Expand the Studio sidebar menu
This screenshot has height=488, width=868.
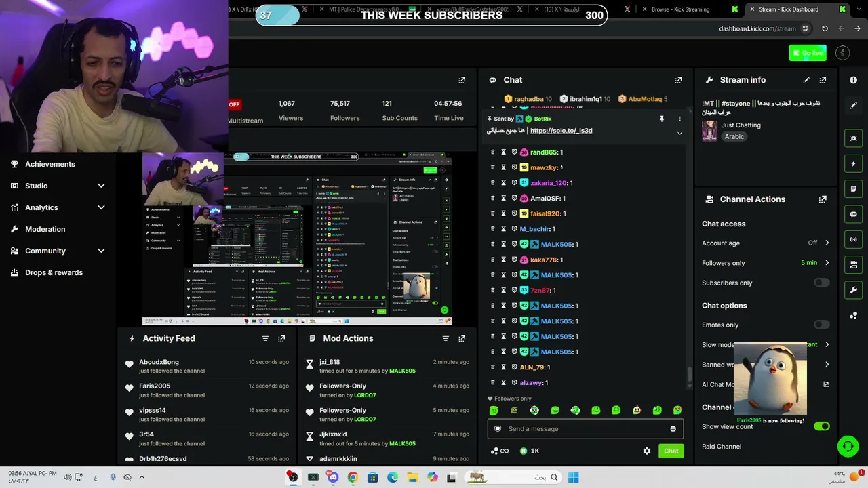tap(101, 186)
